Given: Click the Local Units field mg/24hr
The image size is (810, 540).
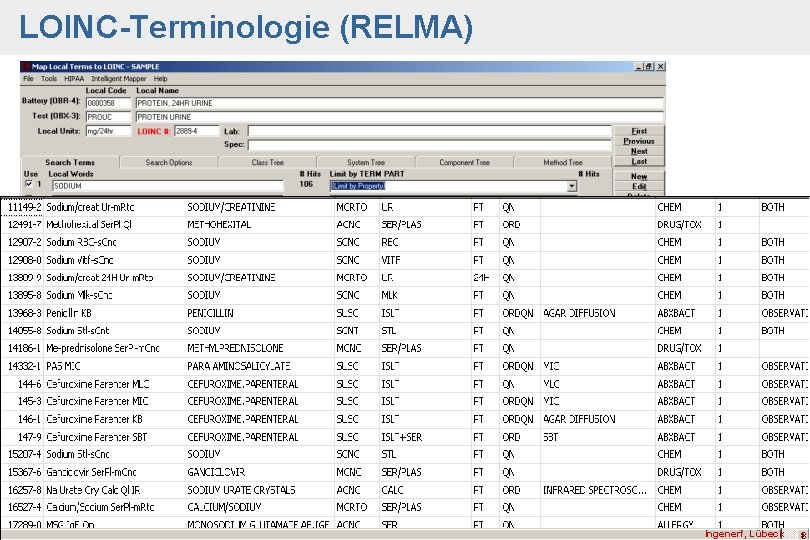Looking at the screenshot, I should coord(108,131).
